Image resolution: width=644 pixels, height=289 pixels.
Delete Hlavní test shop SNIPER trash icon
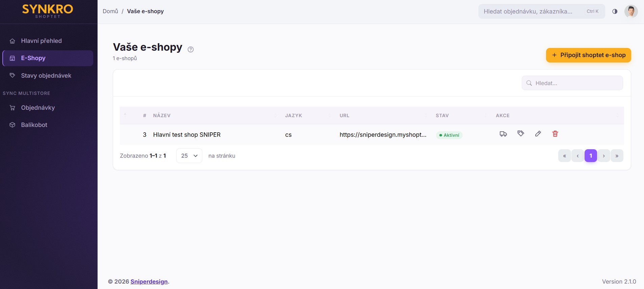click(555, 134)
